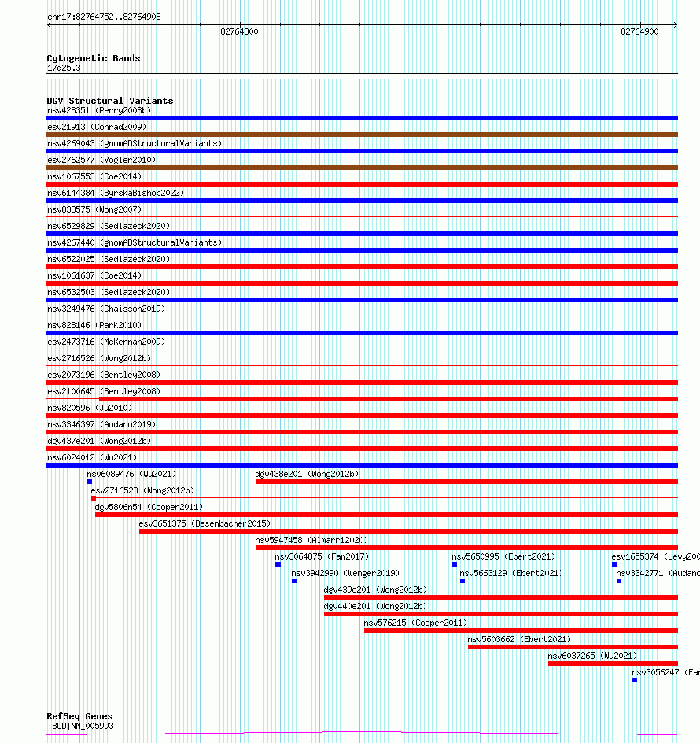Click the nsv428351 (Perry2008b) variant label
The image size is (700, 743).
99,110
